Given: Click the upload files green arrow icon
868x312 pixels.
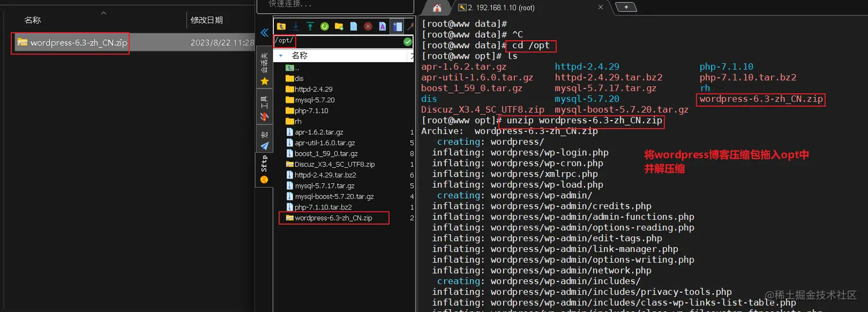Looking at the screenshot, I should tap(310, 26).
